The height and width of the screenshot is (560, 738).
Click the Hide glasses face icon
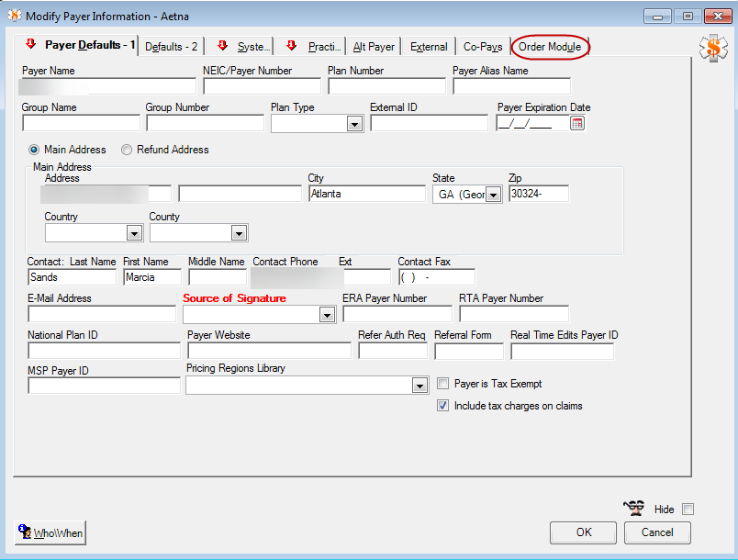click(x=634, y=508)
